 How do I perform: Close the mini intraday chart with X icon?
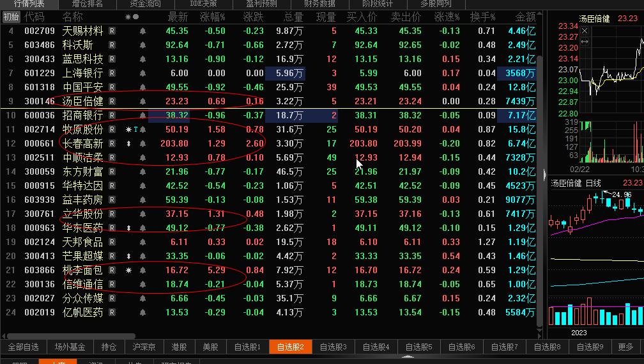(585, 31)
